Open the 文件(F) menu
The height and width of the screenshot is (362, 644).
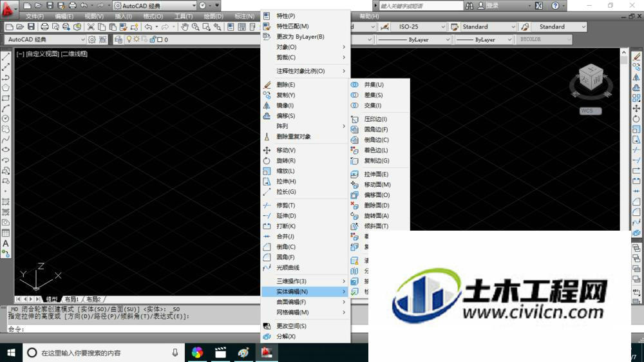(x=35, y=17)
